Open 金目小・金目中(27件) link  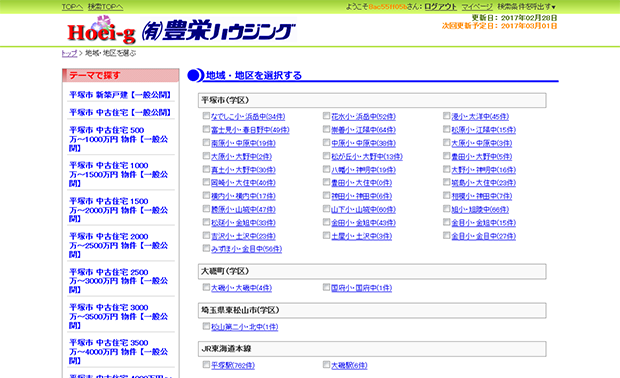pyautogui.click(x=484, y=236)
